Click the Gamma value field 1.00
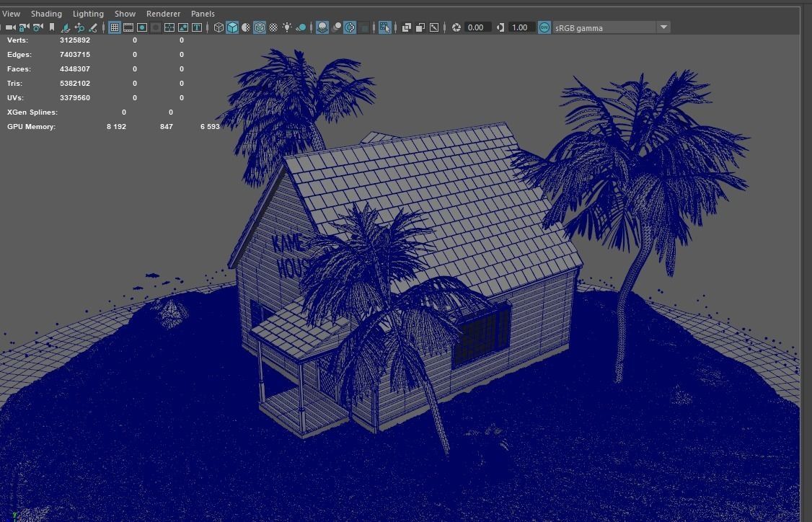This screenshot has width=812, height=522. coord(521,27)
